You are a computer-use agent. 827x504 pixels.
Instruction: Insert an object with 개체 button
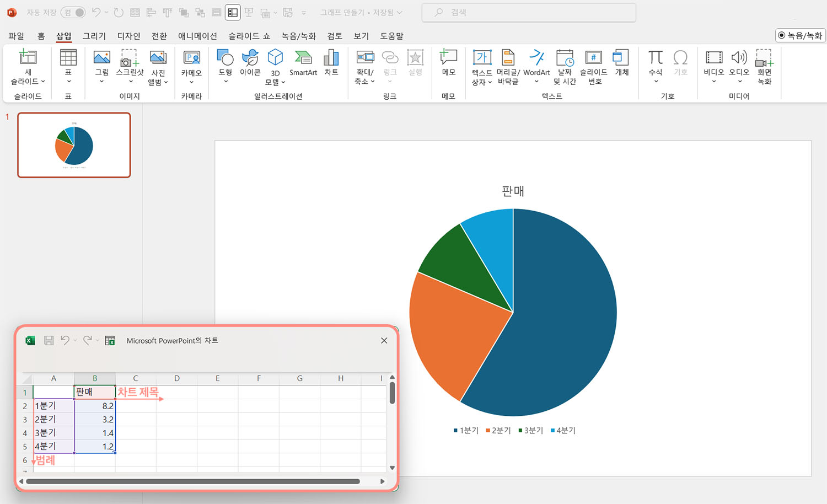[622, 63]
